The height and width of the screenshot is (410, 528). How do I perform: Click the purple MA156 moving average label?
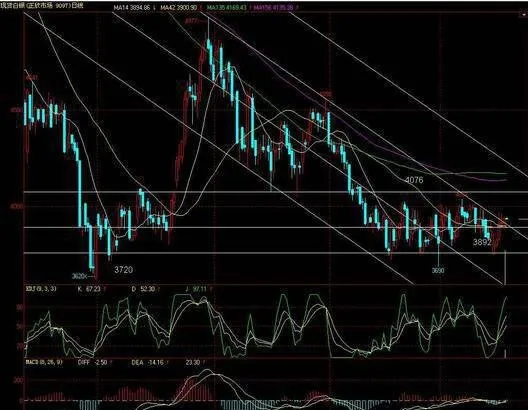[273, 7]
